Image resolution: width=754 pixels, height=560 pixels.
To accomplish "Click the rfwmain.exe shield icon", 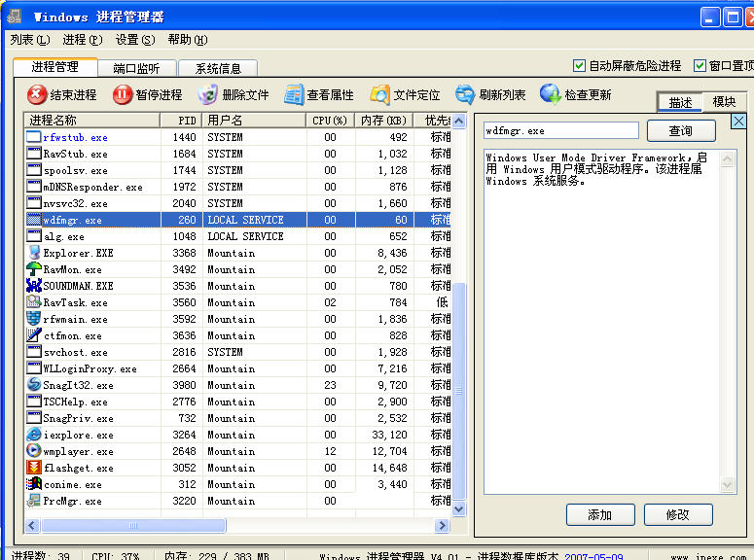I will tap(34, 319).
